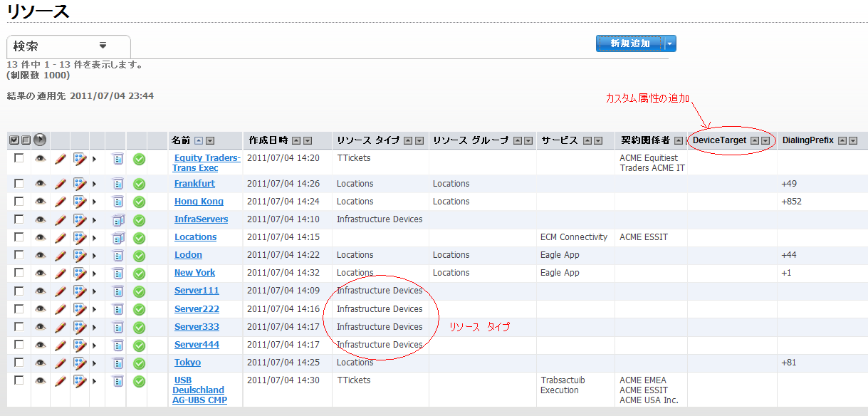Screen dimensions: 868x416
Task: Sort 作成日時 column in descending order
Action: coord(308,141)
